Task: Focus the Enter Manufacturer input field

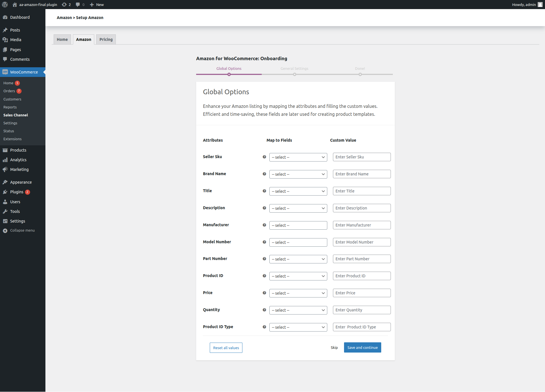Action: [362, 225]
